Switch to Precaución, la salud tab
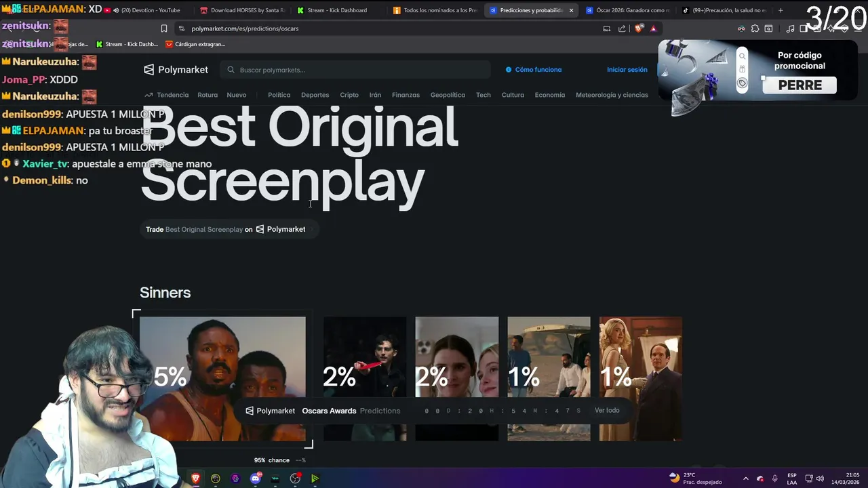 click(724, 10)
